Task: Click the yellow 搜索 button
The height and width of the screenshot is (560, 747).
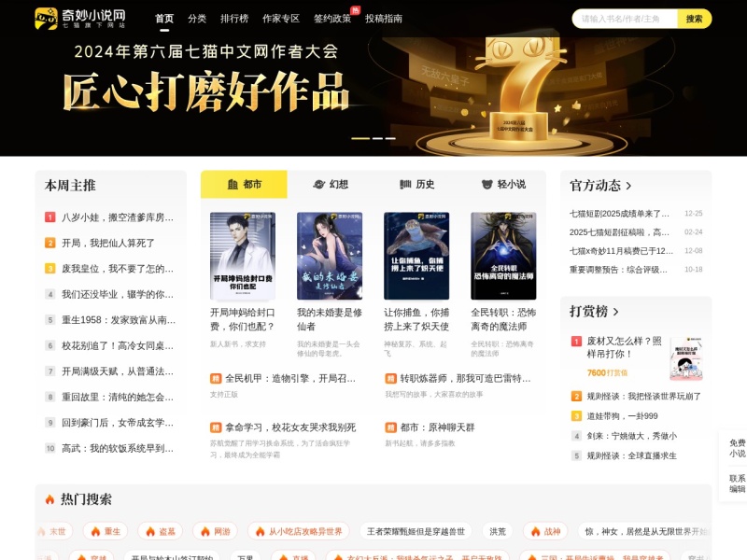Action: pos(694,19)
